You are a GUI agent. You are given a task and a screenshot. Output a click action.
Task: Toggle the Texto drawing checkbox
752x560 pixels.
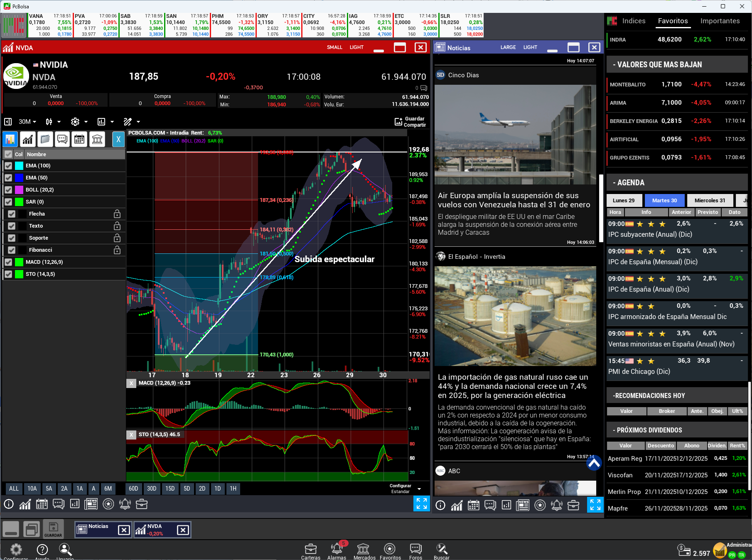[12, 226]
